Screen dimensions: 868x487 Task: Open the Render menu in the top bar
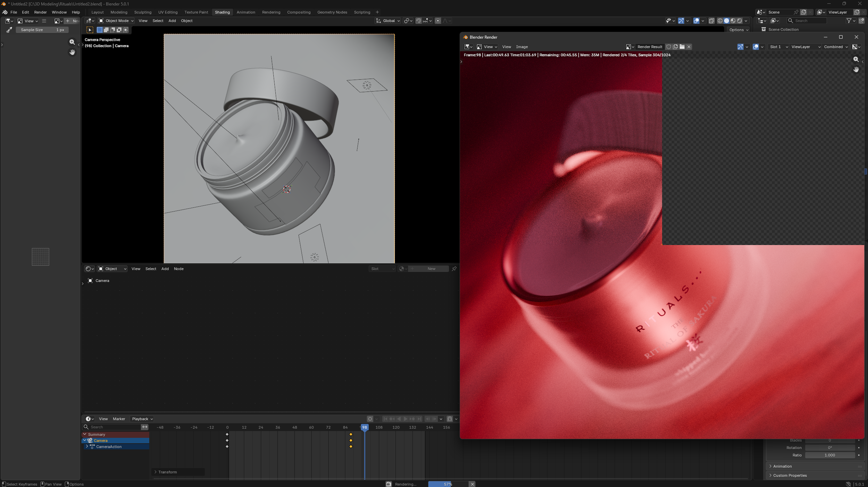41,12
